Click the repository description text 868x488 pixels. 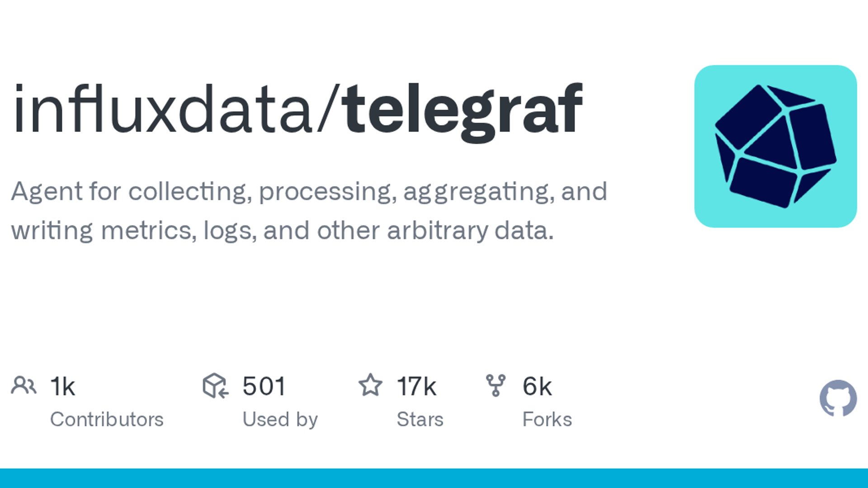pyautogui.click(x=309, y=211)
